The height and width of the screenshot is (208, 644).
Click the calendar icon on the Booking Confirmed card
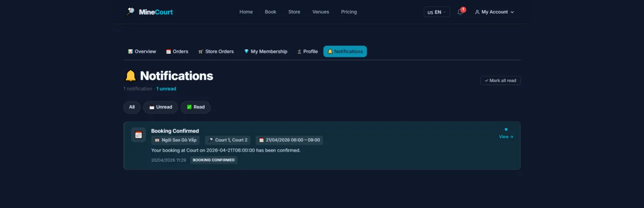click(x=138, y=134)
